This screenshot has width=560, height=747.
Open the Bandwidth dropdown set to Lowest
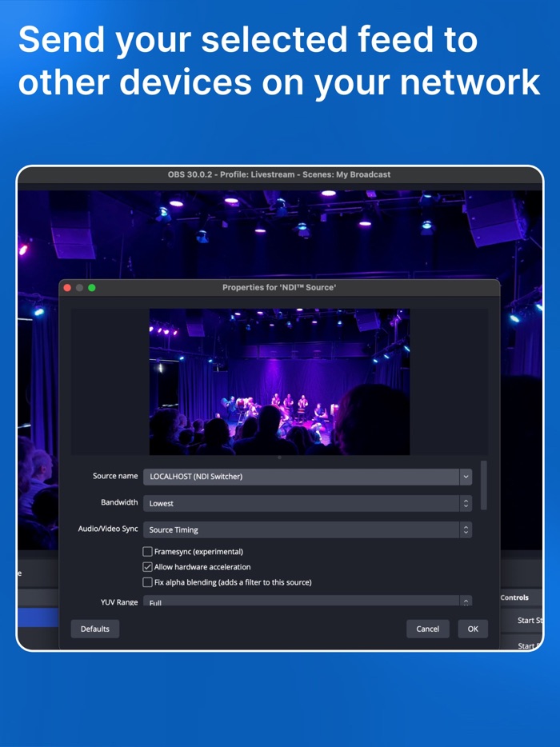tap(307, 503)
